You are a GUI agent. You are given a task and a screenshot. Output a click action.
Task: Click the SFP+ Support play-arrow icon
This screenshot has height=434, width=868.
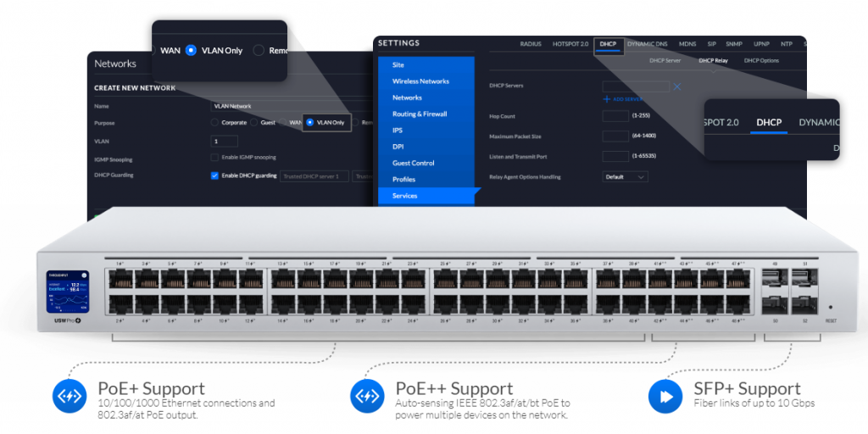point(665,396)
